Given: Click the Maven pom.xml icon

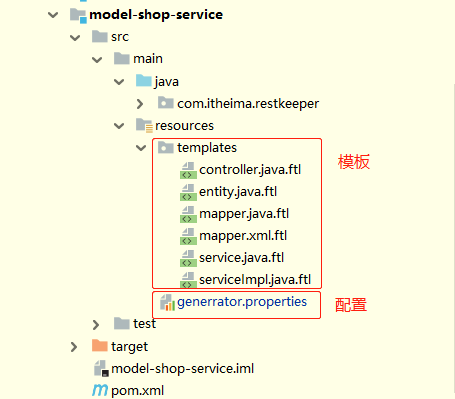Looking at the screenshot, I should (100, 390).
